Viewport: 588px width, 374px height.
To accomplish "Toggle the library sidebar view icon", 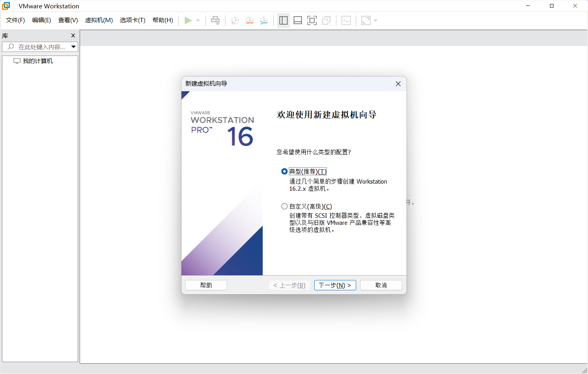I will point(283,20).
